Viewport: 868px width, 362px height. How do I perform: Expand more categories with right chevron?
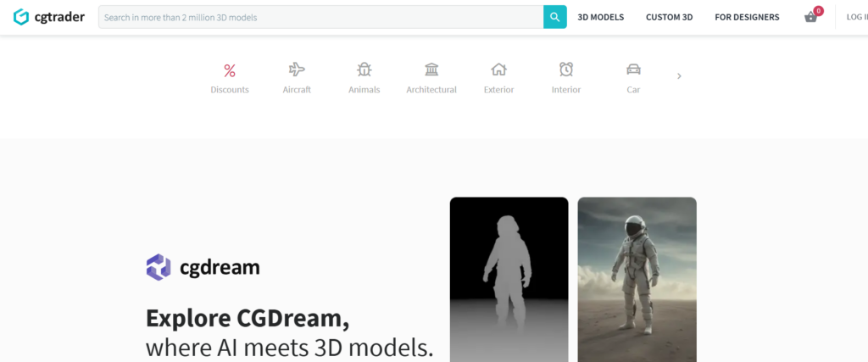click(x=679, y=76)
